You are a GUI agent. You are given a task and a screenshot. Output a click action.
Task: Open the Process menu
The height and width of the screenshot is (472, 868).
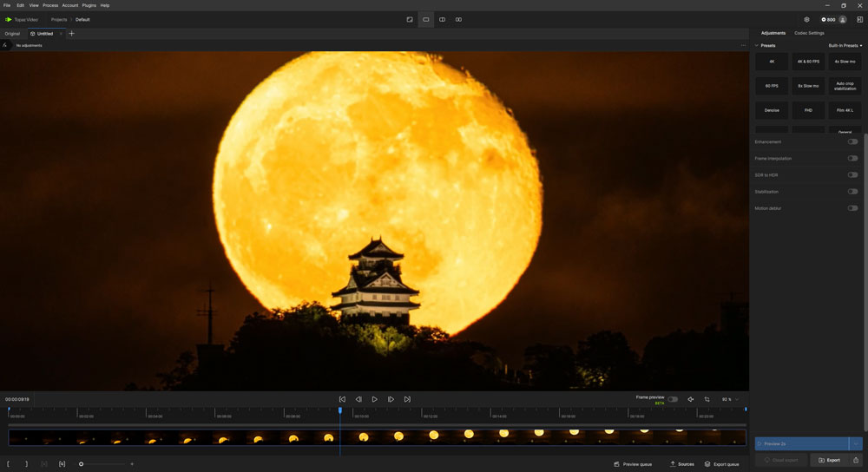tap(50, 5)
